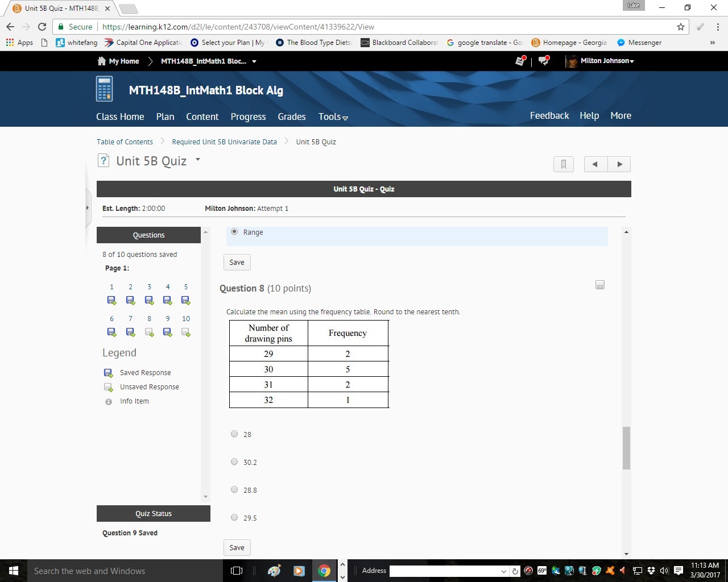Viewport: 728px width, 582px height.
Task: Open the Feedback nav item
Action: point(549,115)
